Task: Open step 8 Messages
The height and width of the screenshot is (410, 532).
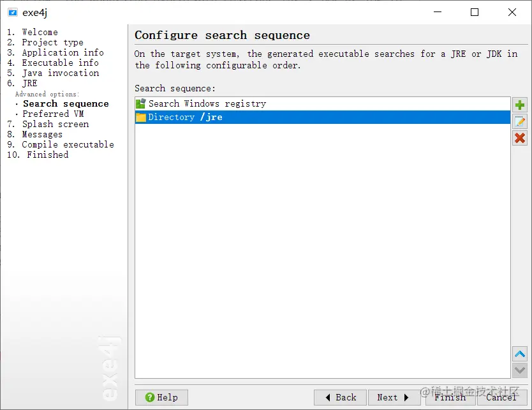Action: (x=35, y=134)
